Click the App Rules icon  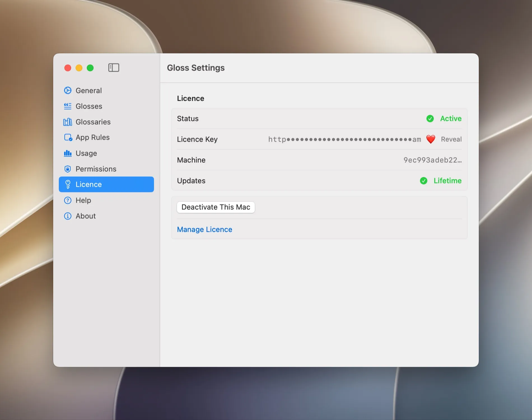point(68,137)
